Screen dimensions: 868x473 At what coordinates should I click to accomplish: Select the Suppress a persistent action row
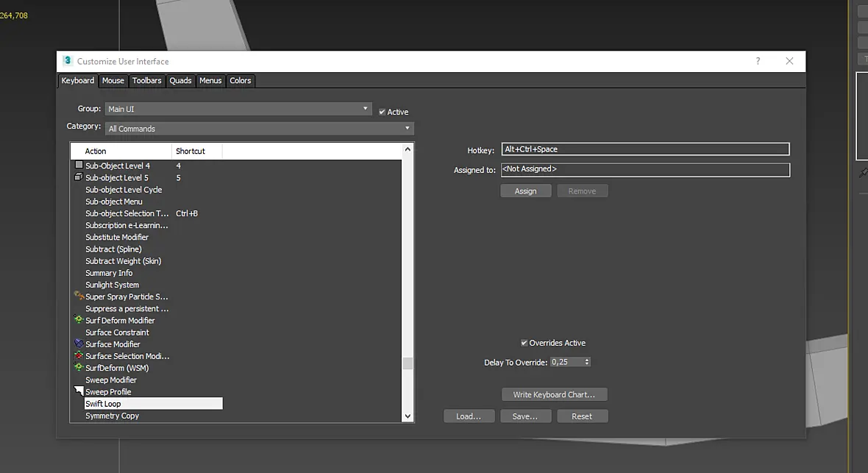point(127,308)
